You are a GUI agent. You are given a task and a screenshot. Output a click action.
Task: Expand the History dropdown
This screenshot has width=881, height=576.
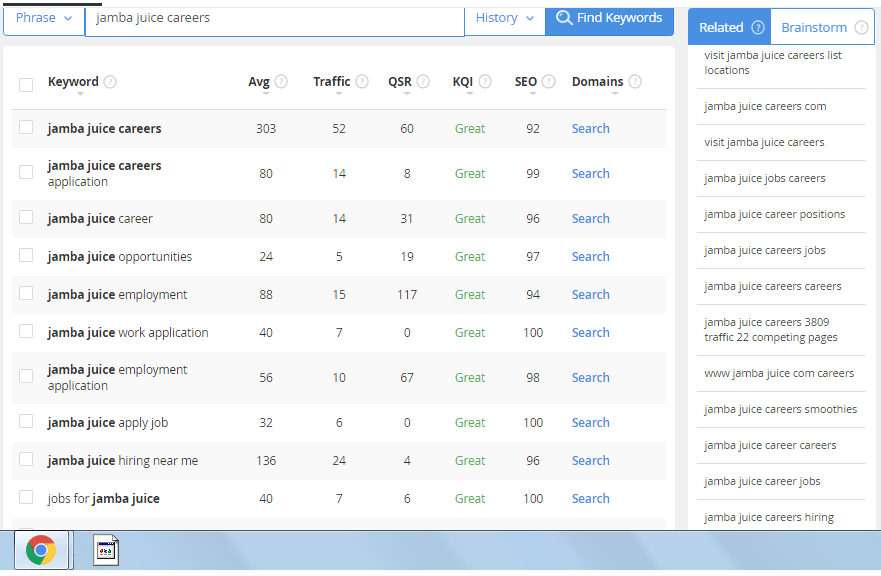tap(505, 19)
